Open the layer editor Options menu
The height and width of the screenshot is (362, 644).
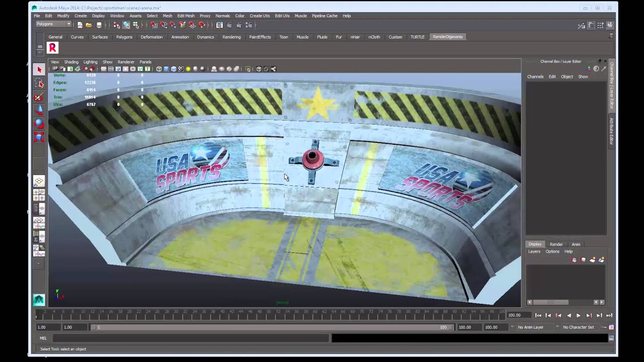pyautogui.click(x=552, y=251)
